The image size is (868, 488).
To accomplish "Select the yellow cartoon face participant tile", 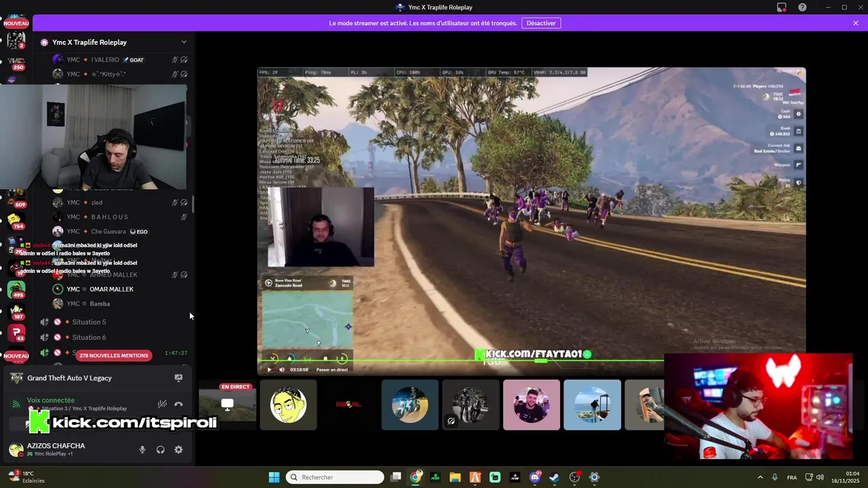I will (x=288, y=405).
